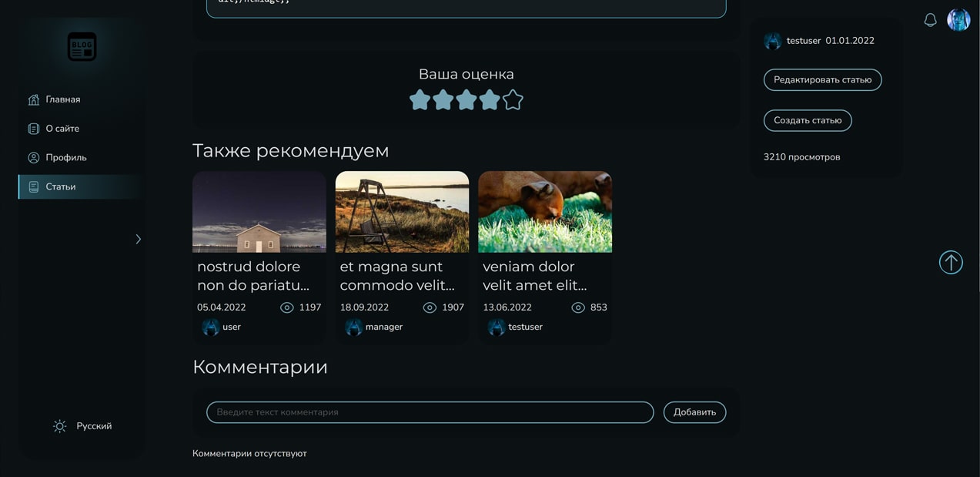The width and height of the screenshot is (980, 477).
Task: Click Добавить comment button
Action: click(x=694, y=412)
